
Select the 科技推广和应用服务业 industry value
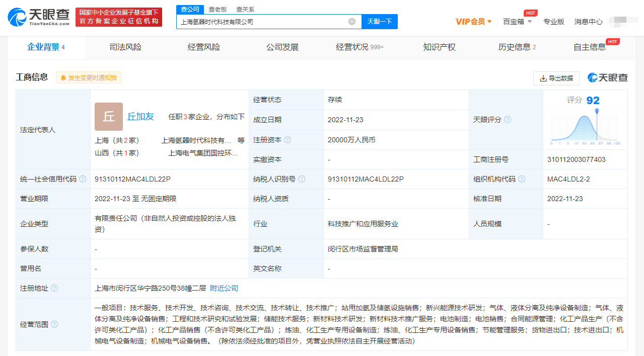tap(363, 224)
